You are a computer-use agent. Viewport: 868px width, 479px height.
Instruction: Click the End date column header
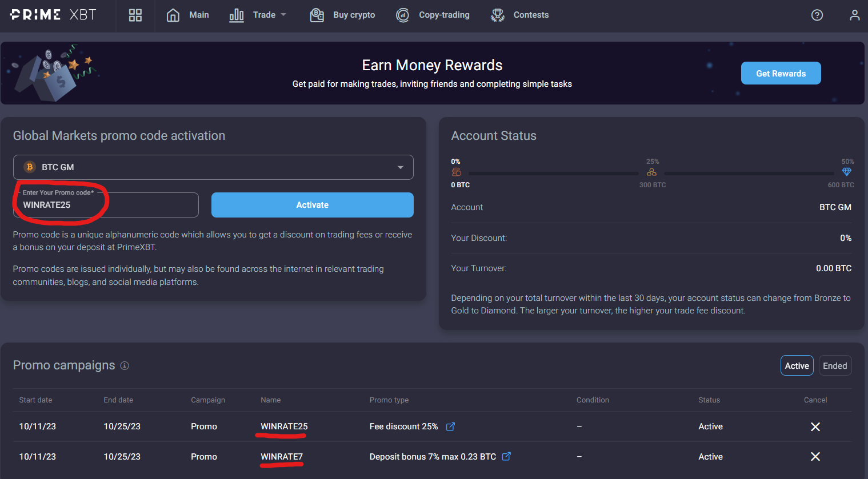click(x=118, y=400)
